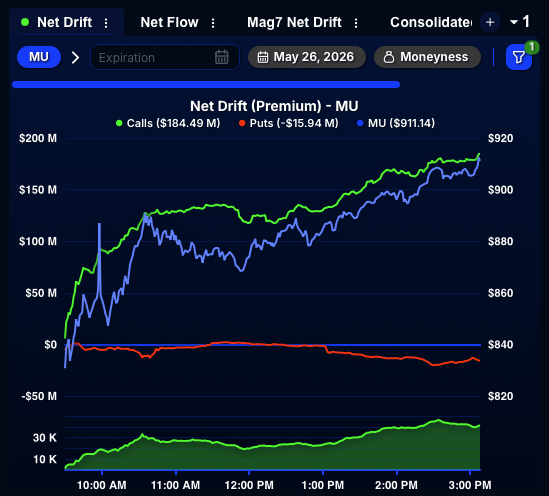Click the $880 price axis label
Viewport: 549px width, 496px height.
(501, 241)
